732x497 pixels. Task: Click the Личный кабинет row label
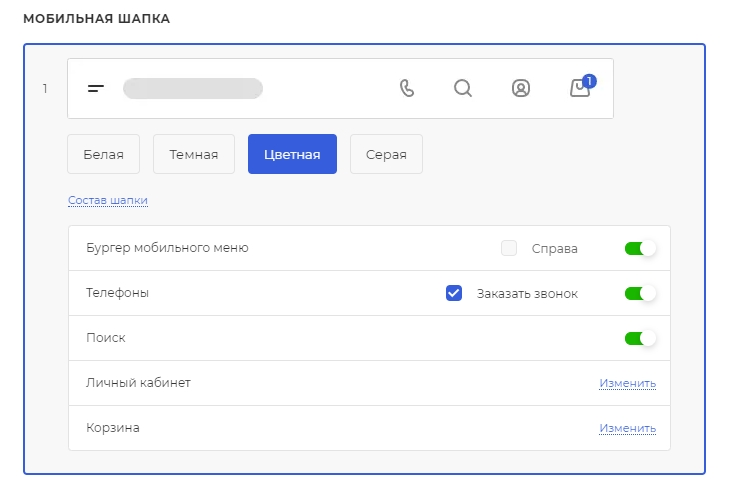[139, 383]
